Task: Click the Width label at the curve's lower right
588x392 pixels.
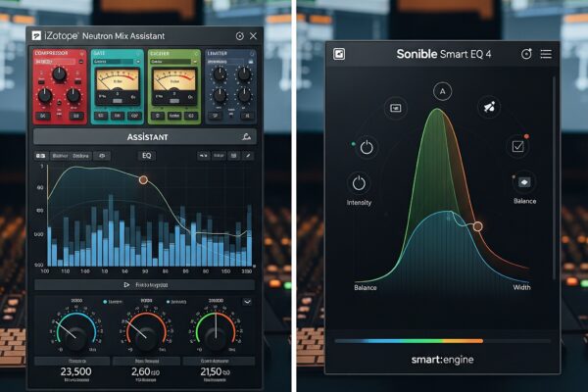Action: (x=521, y=287)
